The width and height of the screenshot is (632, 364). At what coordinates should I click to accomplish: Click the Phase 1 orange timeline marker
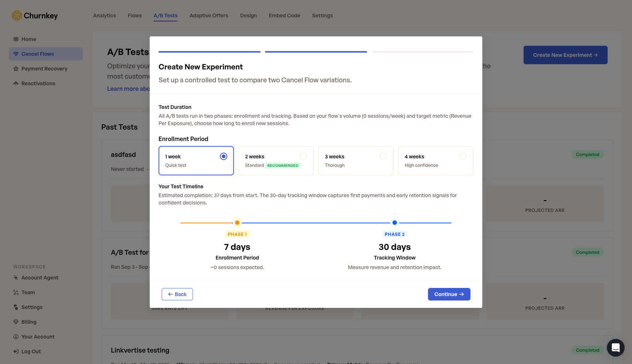tap(237, 223)
